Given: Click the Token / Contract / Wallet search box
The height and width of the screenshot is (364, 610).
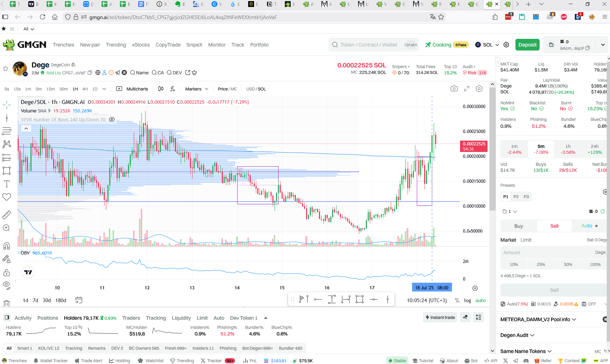Looking at the screenshot, I should click(x=374, y=45).
